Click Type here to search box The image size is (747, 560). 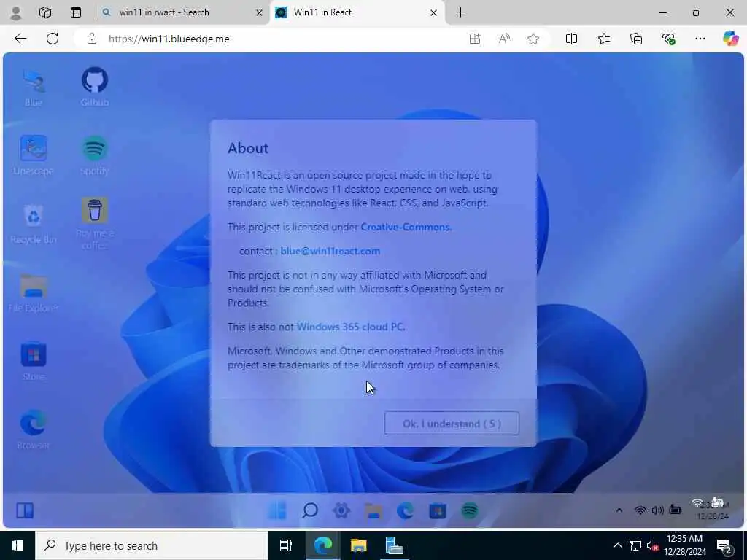click(152, 545)
